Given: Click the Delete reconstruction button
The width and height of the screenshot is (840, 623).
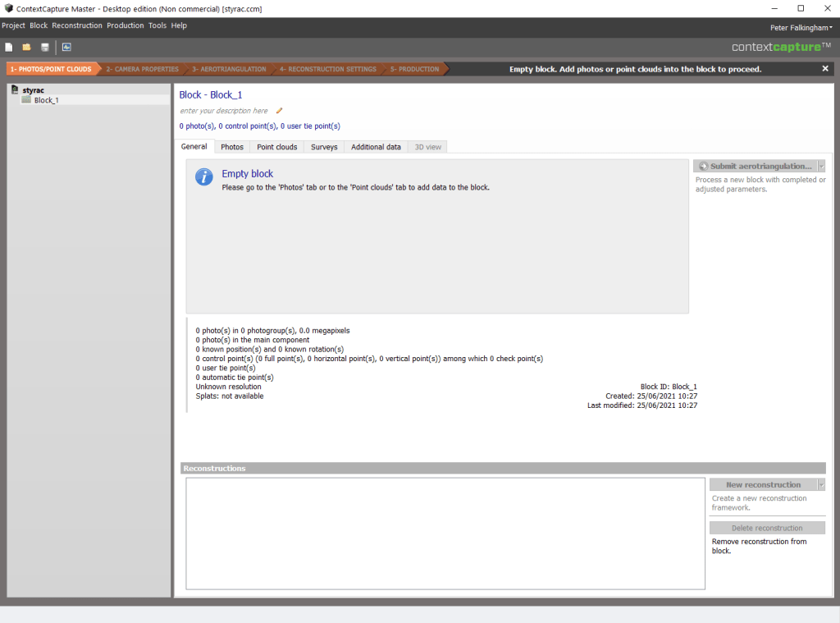Looking at the screenshot, I should [x=767, y=529].
